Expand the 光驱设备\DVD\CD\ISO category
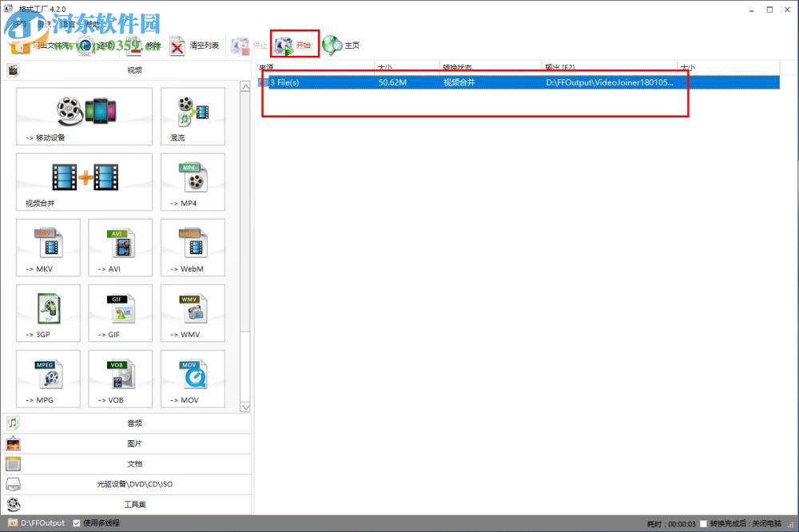Screen dimensions: 799x532 tap(127, 484)
